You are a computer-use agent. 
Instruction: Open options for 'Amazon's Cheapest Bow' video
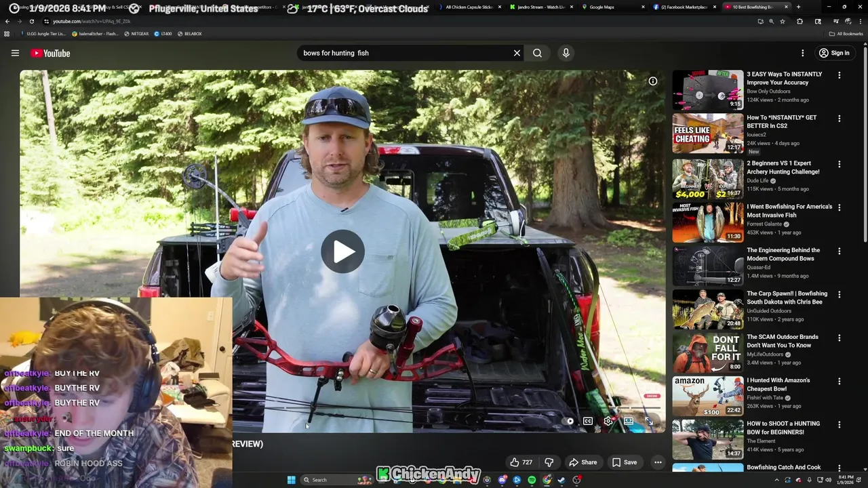pyautogui.click(x=839, y=381)
